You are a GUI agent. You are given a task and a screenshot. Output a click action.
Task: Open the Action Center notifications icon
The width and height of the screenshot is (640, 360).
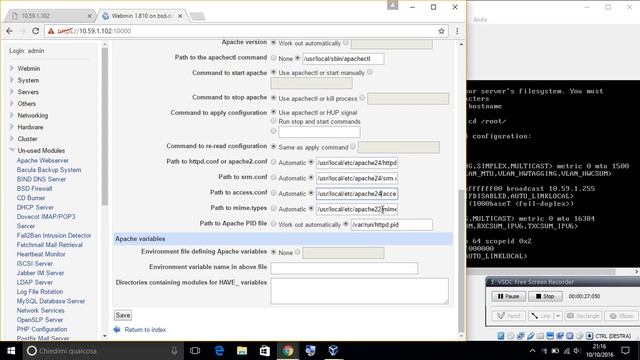point(625,351)
